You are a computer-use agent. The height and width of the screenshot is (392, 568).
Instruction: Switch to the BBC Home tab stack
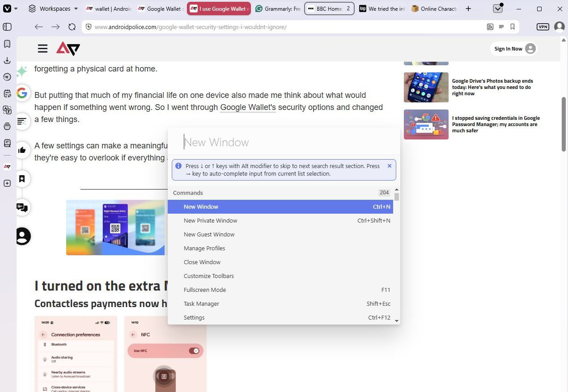click(x=330, y=8)
